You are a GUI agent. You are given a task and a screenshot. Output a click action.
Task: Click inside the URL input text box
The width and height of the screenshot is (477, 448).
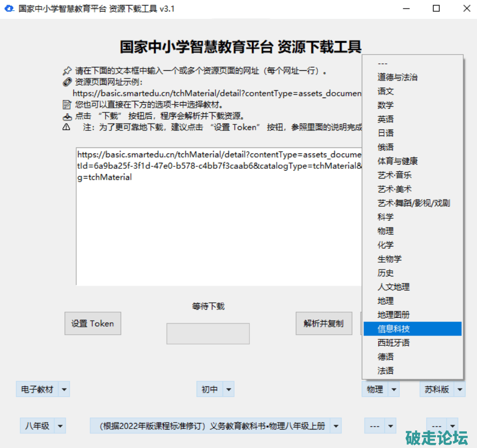pos(217,231)
